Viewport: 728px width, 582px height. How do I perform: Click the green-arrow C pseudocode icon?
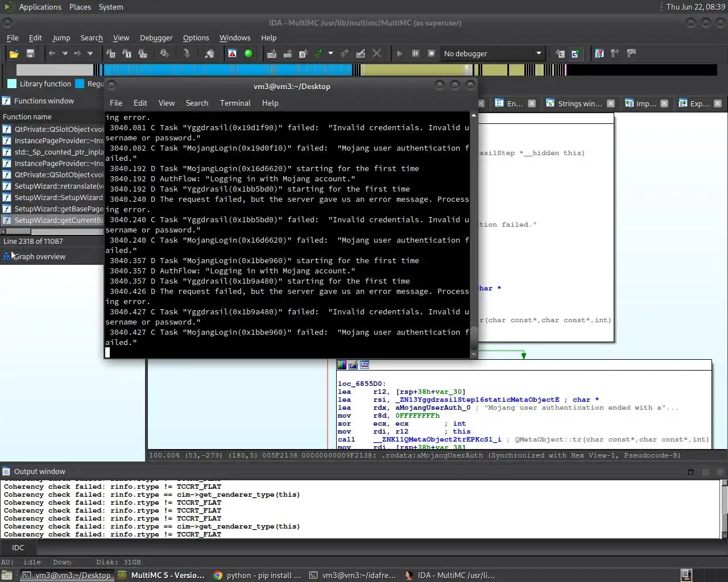click(x=575, y=53)
